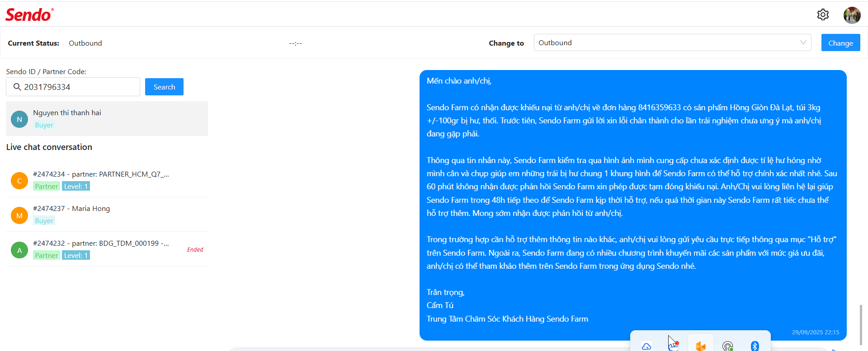The image size is (868, 351).
Task: Click the Sendo logo
Action: tap(29, 15)
